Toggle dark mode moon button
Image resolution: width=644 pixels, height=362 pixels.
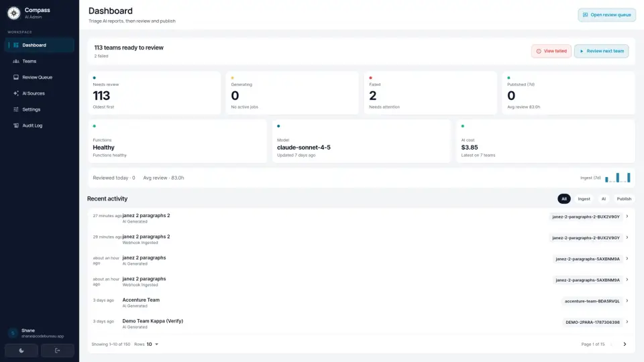point(21,351)
